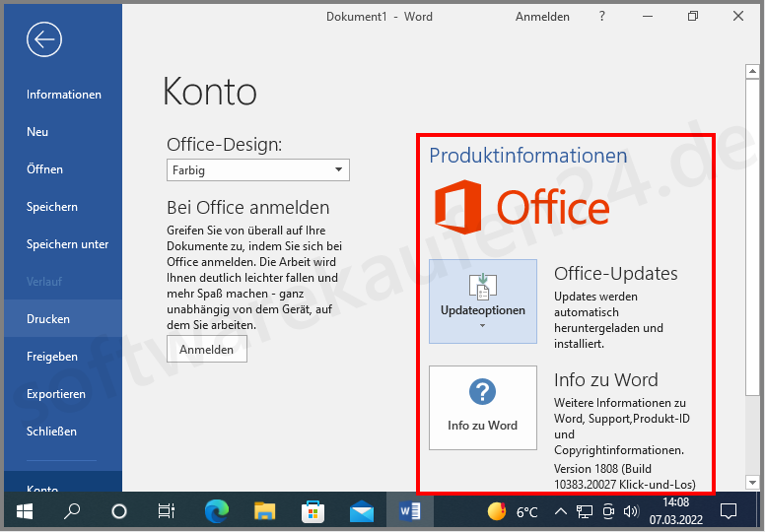
Task: Restore down the Word window
Action: (693, 17)
